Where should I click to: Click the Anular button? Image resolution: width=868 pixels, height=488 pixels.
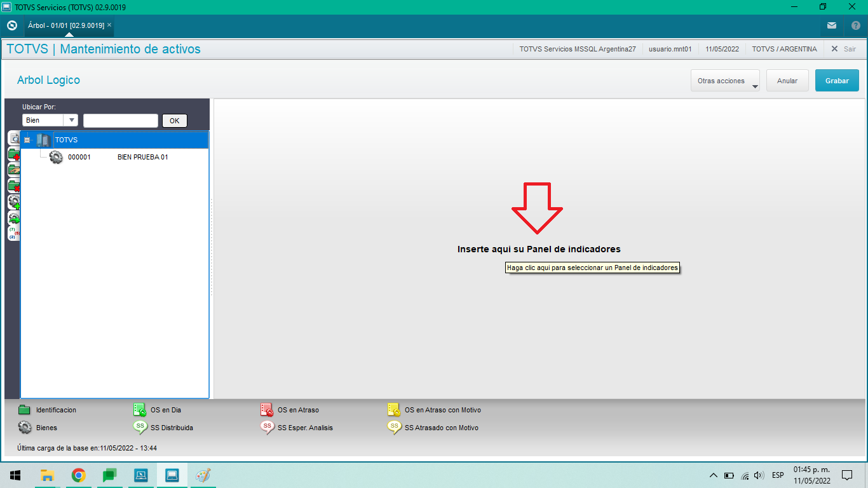[x=787, y=81]
